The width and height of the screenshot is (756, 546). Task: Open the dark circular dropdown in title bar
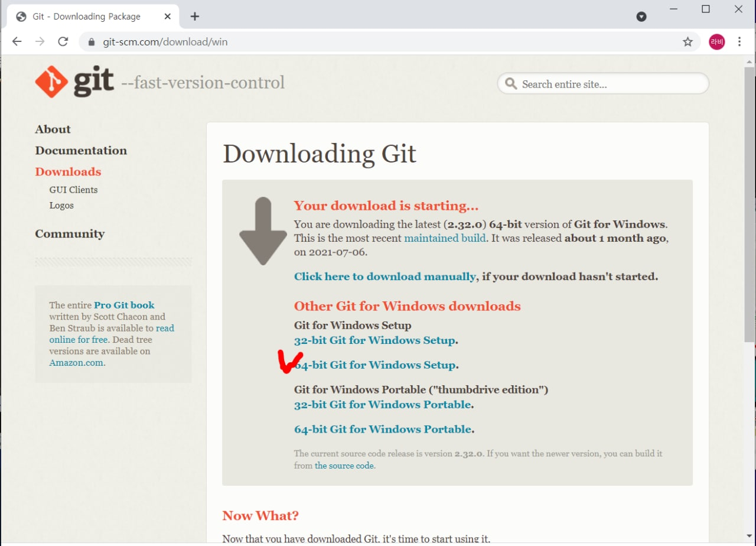click(641, 17)
